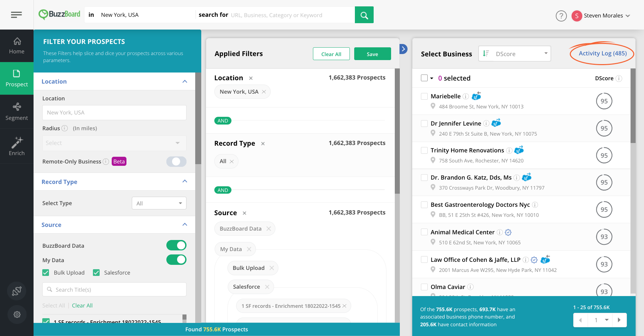This screenshot has height=336, width=644.
Task: Turn off My Data switch
Action: 176,260
